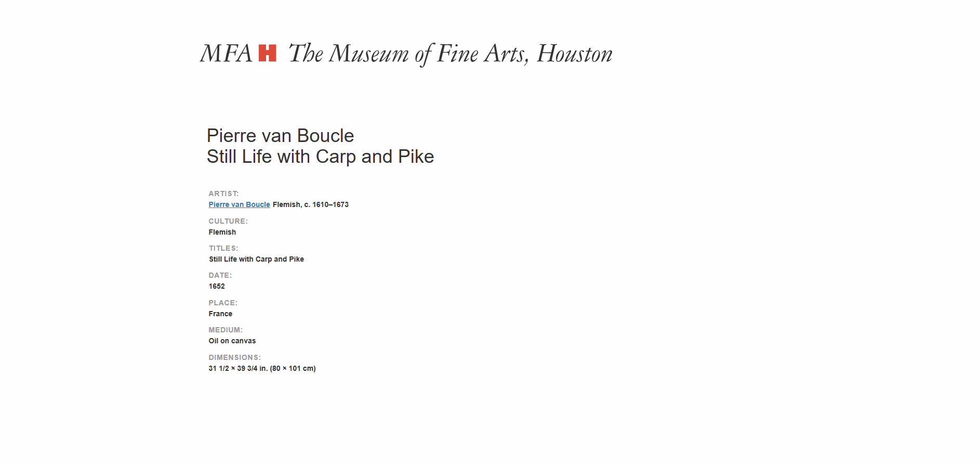
Task: Click the MEDIUM field label
Action: pyautogui.click(x=226, y=330)
